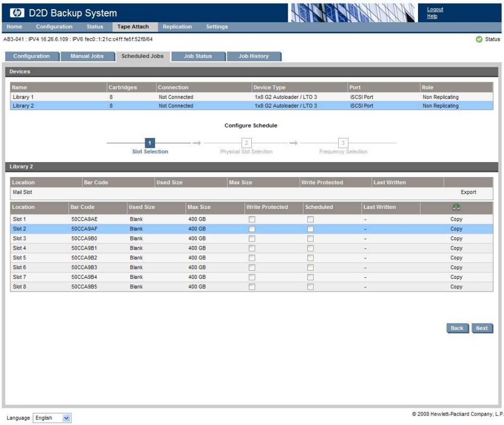Image resolution: width=504 pixels, height=425 pixels.
Task: Select wizard step 1 Slot Selection
Action: (150, 143)
